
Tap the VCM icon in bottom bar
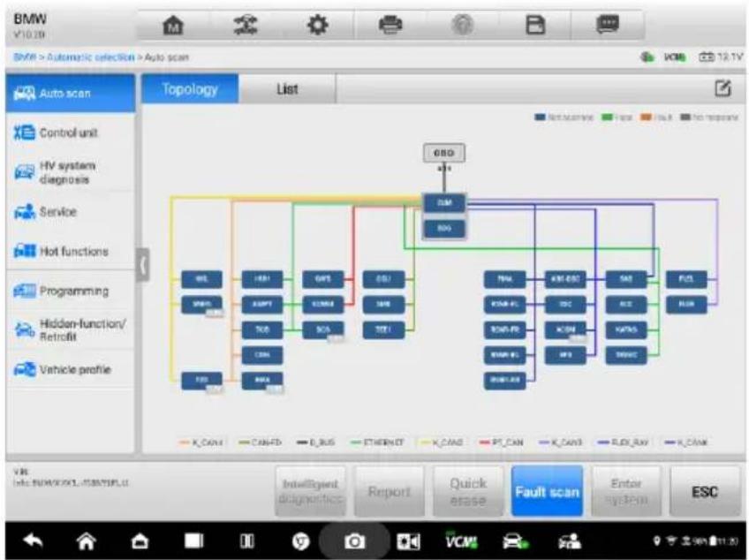pos(461,541)
